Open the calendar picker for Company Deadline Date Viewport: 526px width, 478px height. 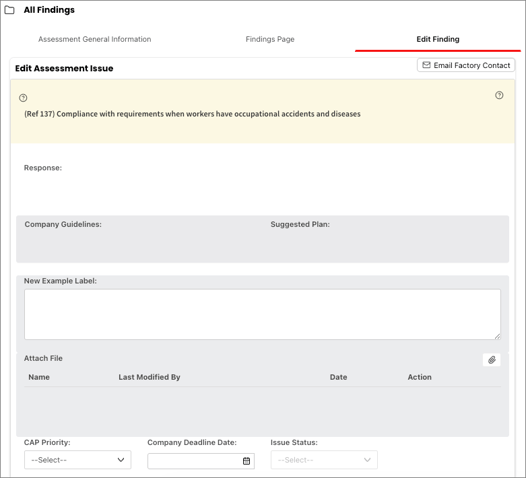point(246,461)
